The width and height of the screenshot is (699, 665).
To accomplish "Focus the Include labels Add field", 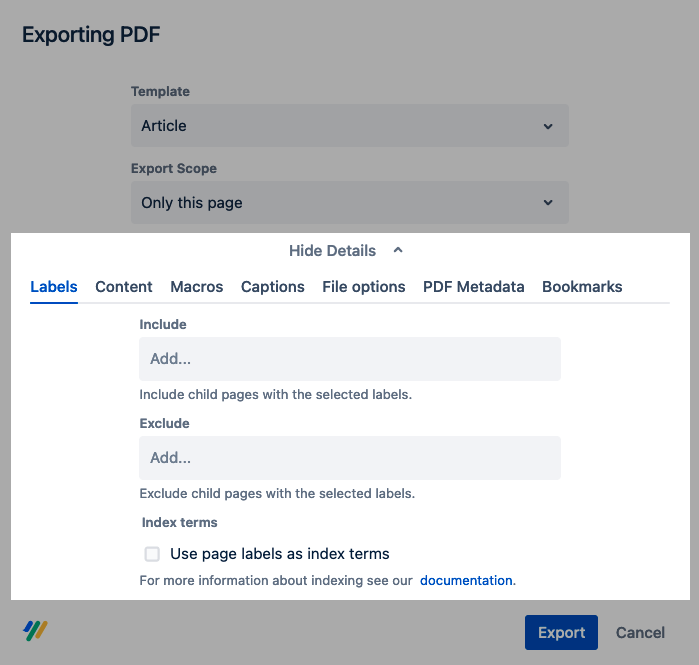I will point(349,358).
